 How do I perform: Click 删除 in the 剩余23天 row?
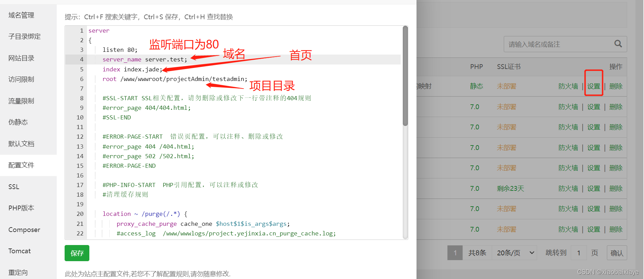(x=616, y=188)
